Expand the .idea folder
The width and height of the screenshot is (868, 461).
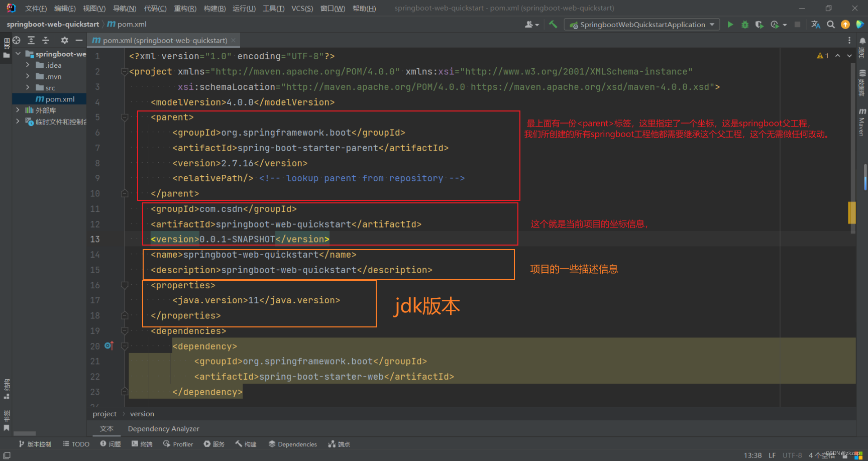(28, 65)
